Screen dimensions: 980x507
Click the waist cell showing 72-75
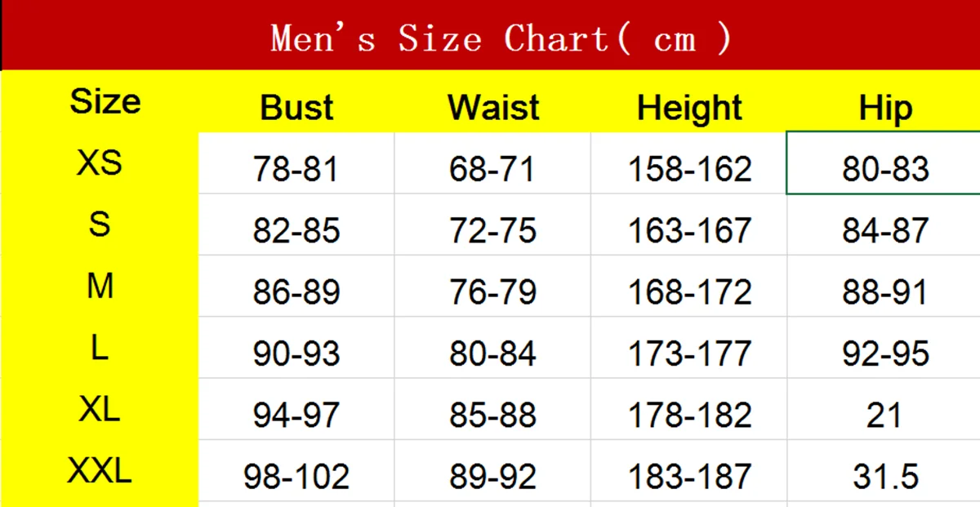(492, 225)
